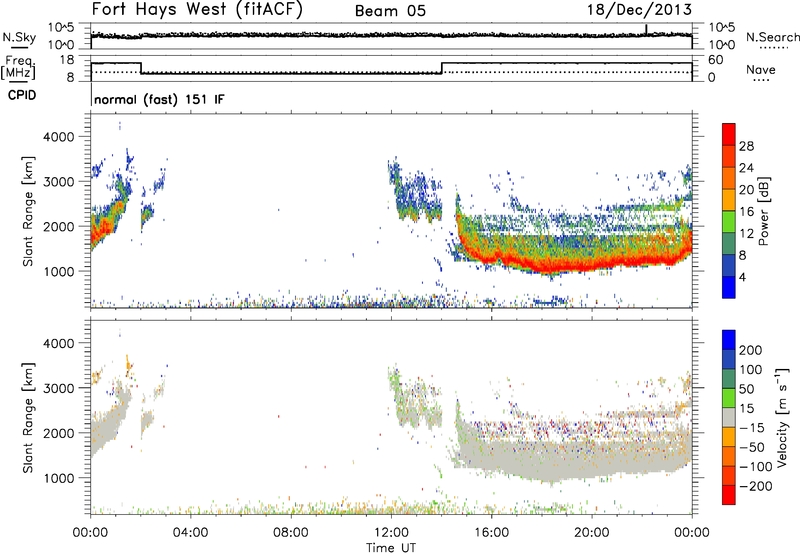Click the 'Power [dB]' color bar title
800x554 pixels.
[764, 211]
